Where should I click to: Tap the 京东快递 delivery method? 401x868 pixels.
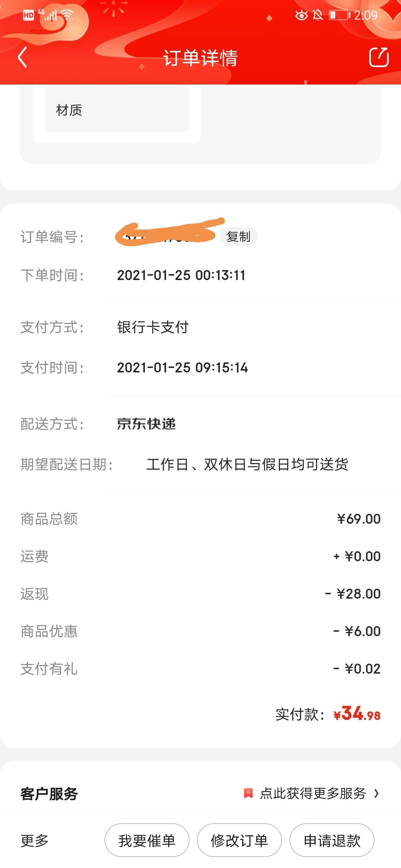[x=146, y=424]
